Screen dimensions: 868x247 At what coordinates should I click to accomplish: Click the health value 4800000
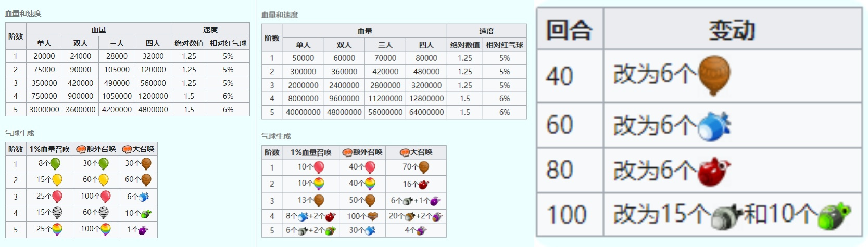153,110
